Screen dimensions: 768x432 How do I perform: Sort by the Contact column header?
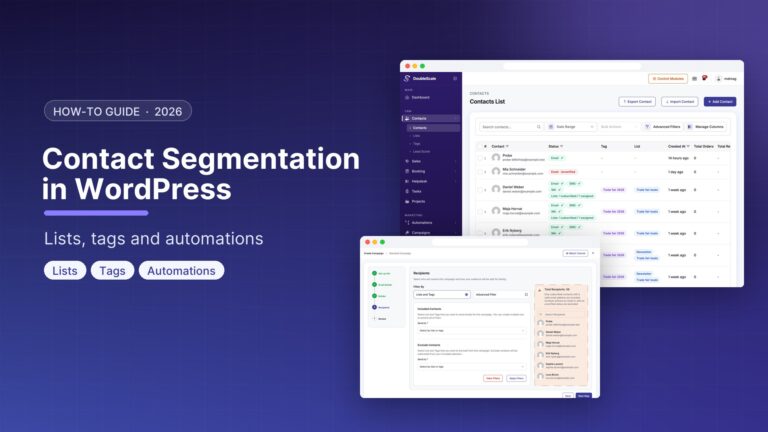point(500,146)
